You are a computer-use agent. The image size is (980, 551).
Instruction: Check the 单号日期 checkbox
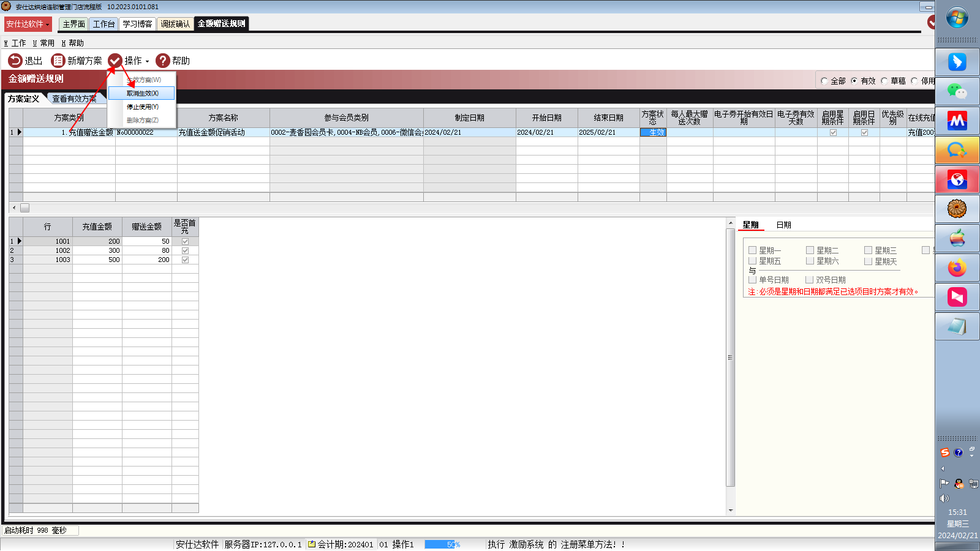click(x=753, y=279)
